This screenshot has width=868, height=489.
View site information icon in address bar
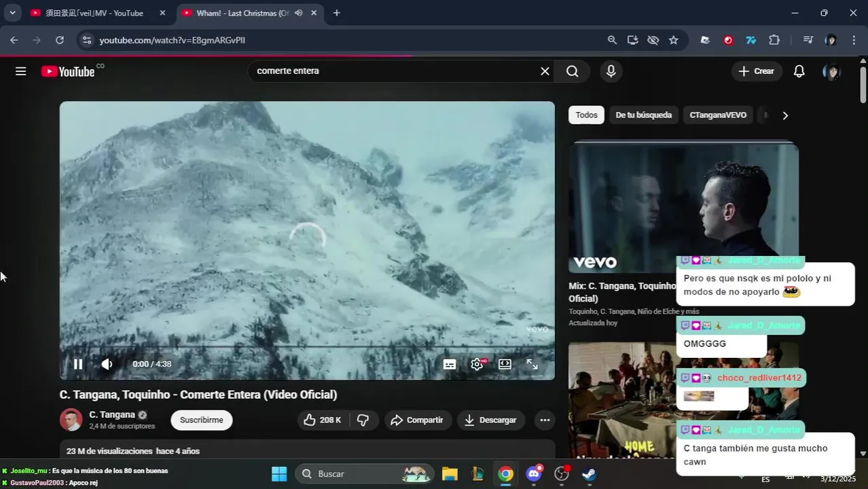tap(86, 40)
